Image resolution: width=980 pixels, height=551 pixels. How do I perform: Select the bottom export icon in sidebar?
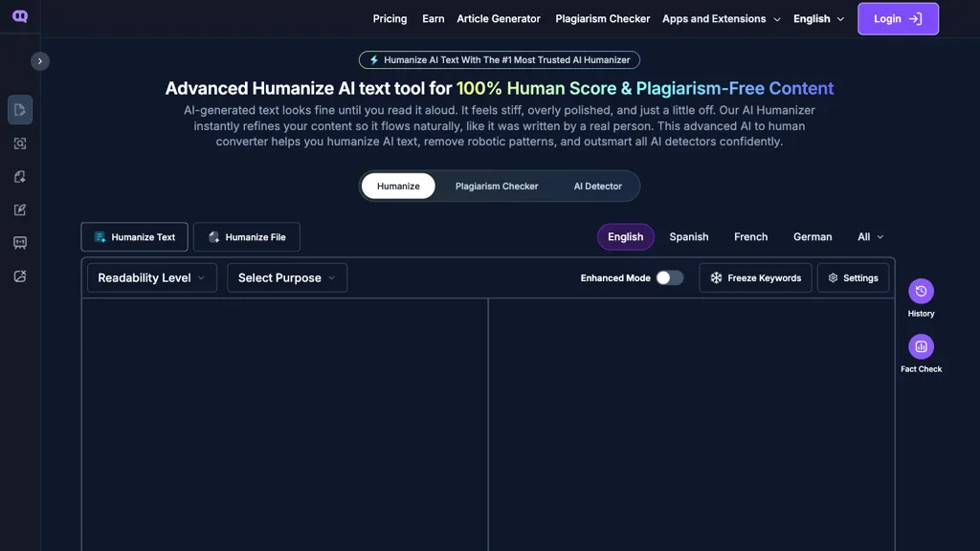coord(19,275)
